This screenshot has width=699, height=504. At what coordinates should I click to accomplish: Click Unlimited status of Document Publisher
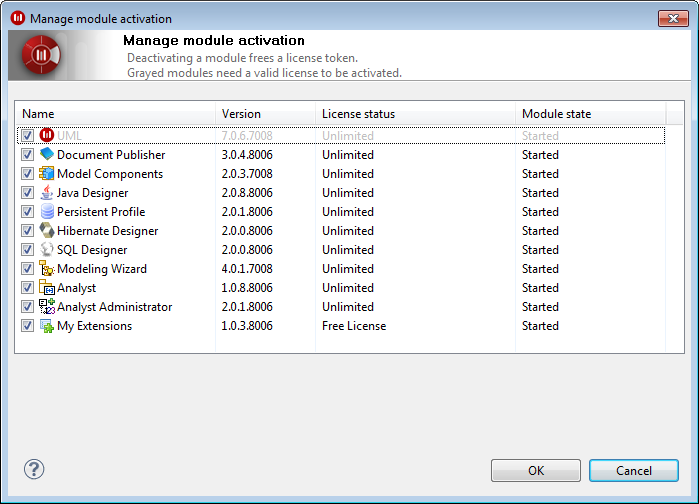click(348, 155)
